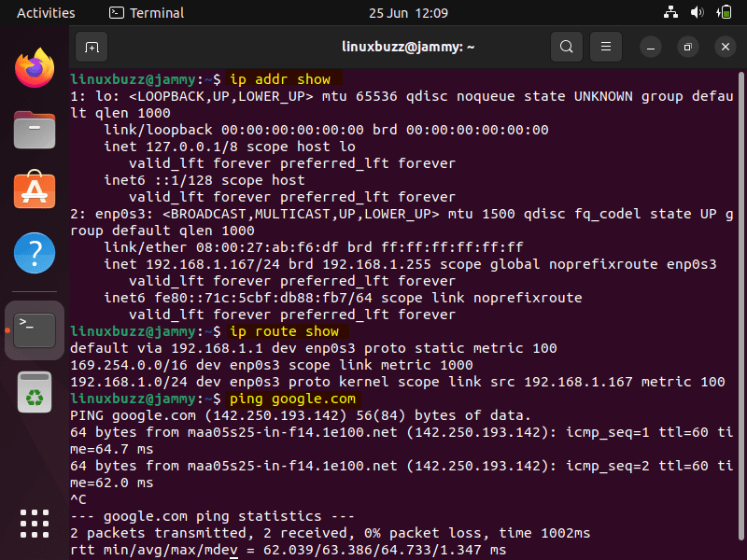The image size is (747, 560).
Task: Open the Files manager from the dock
Action: (35, 131)
